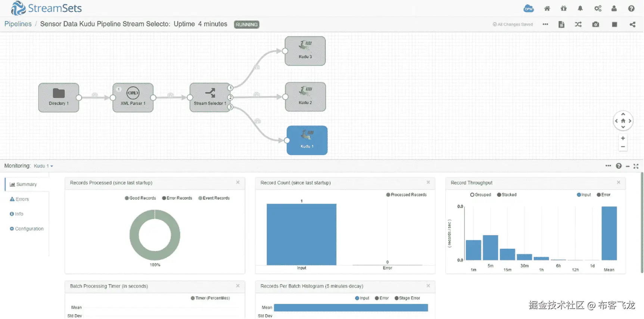The height and width of the screenshot is (319, 644).
Task: Toggle Processed Records legend item
Action: (406, 195)
